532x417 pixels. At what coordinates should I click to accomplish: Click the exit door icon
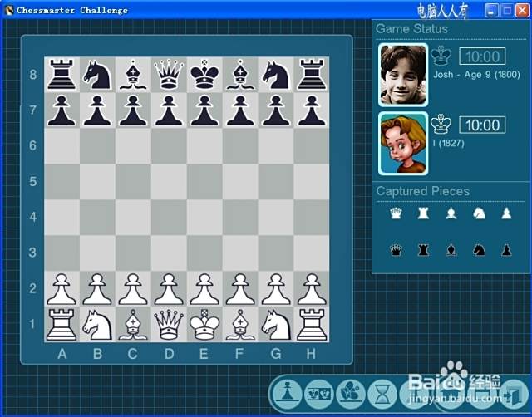[513, 395]
